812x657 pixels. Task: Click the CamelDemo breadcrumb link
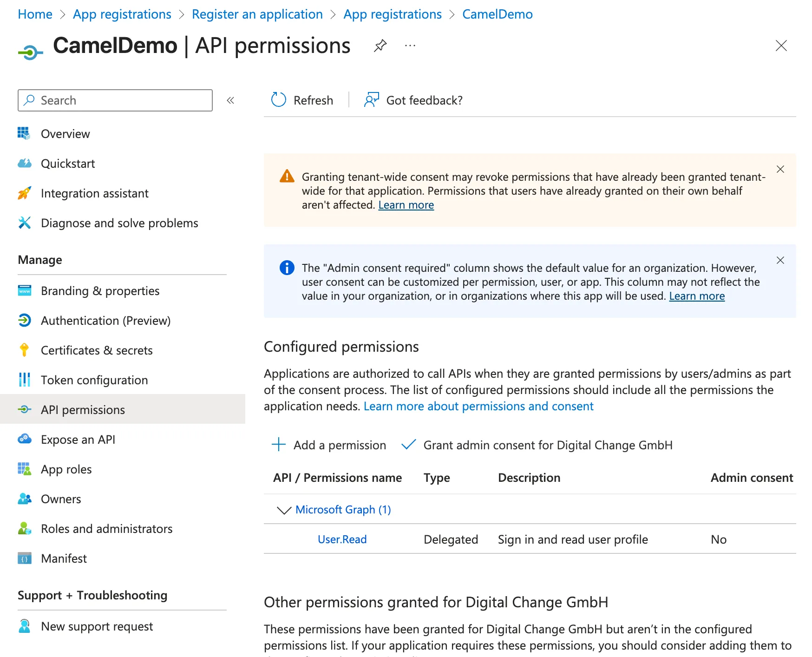(498, 14)
